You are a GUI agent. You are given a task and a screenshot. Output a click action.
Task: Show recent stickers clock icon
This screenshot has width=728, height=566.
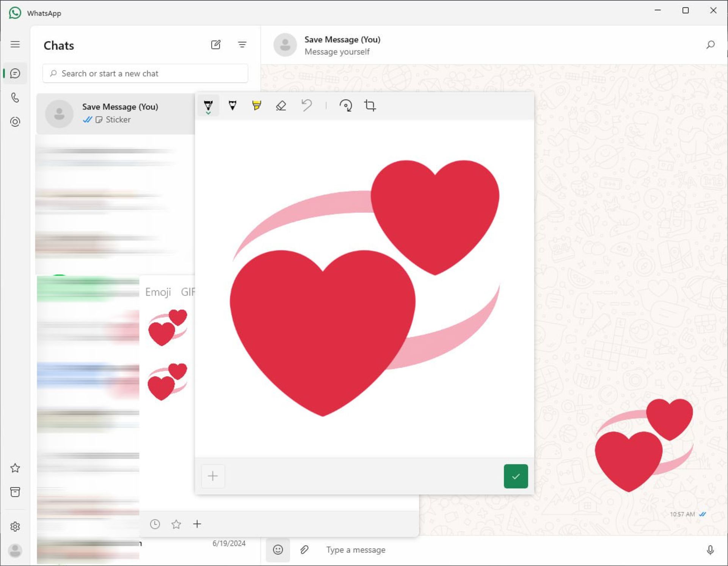[155, 524]
